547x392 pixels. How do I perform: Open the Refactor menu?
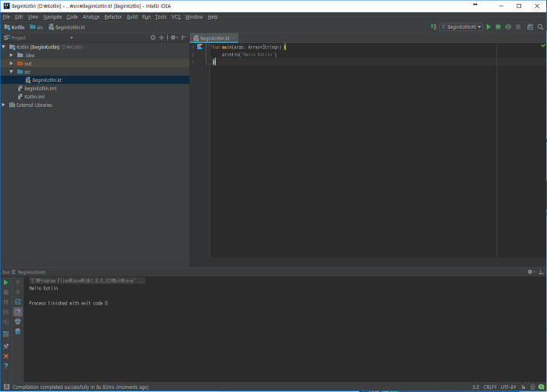point(113,16)
